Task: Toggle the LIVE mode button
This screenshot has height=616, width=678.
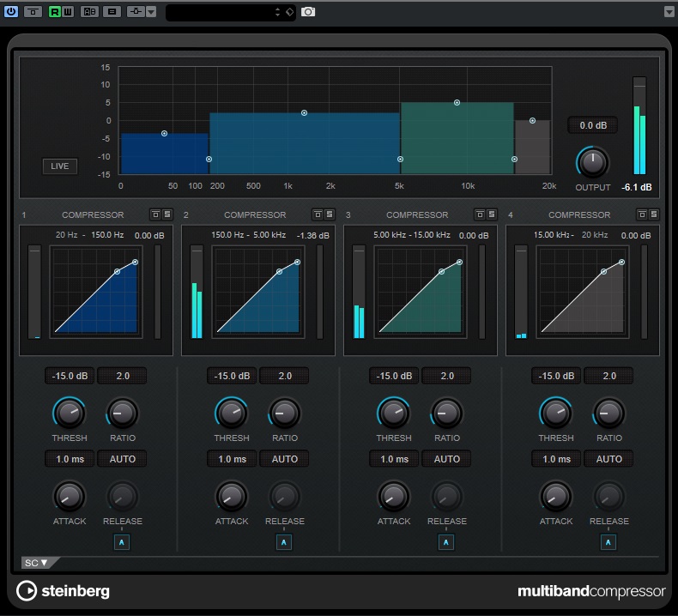Action: coord(60,166)
